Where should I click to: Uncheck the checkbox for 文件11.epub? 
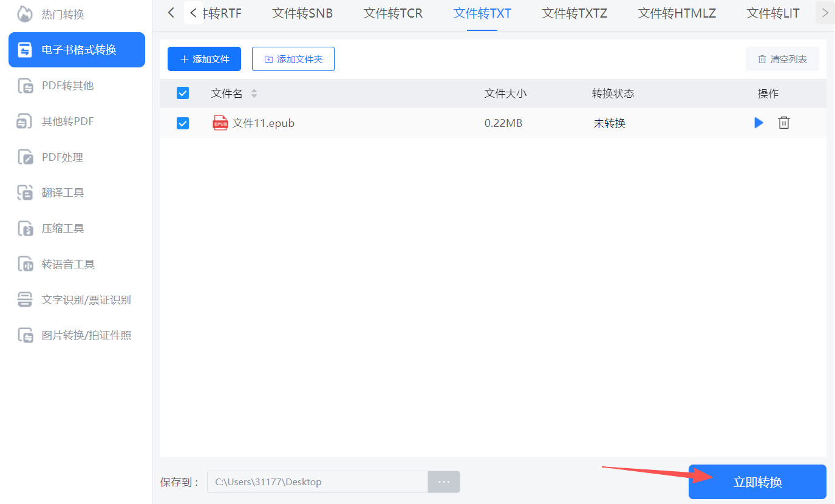tap(183, 123)
